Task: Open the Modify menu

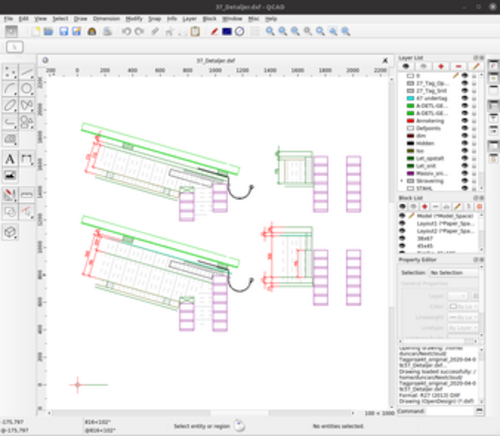Action: click(134, 19)
